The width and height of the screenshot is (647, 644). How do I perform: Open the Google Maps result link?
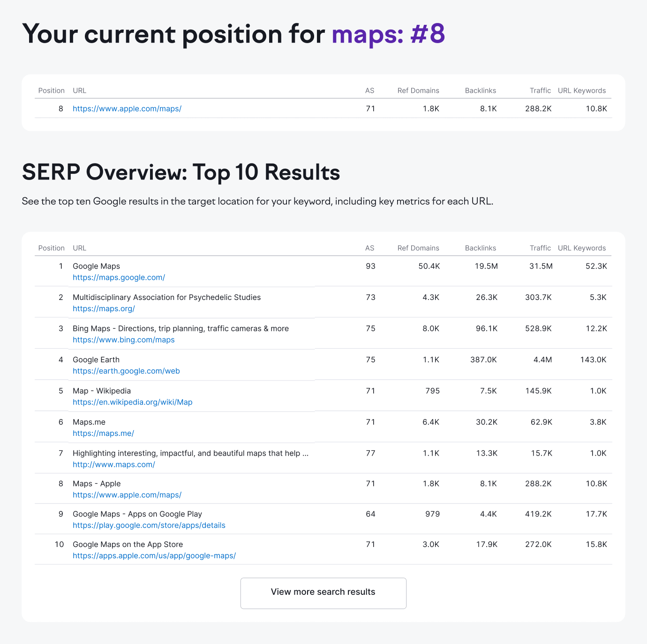119,277
